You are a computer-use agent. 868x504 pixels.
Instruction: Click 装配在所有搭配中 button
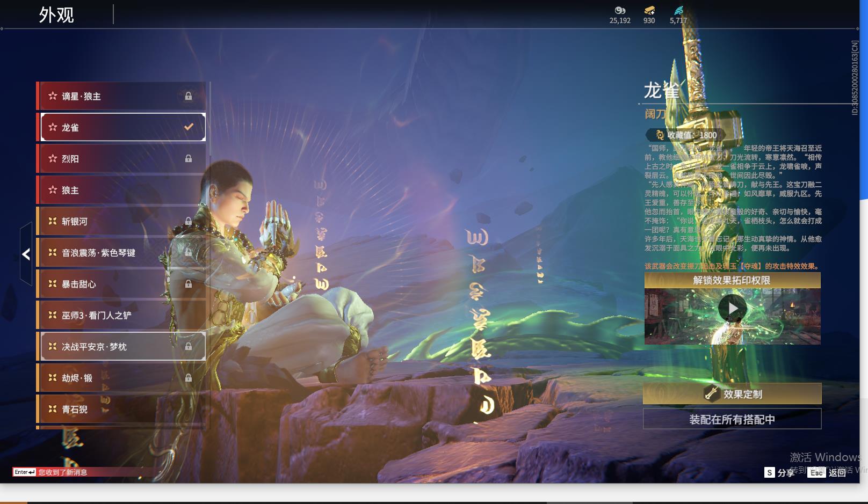[732, 419]
